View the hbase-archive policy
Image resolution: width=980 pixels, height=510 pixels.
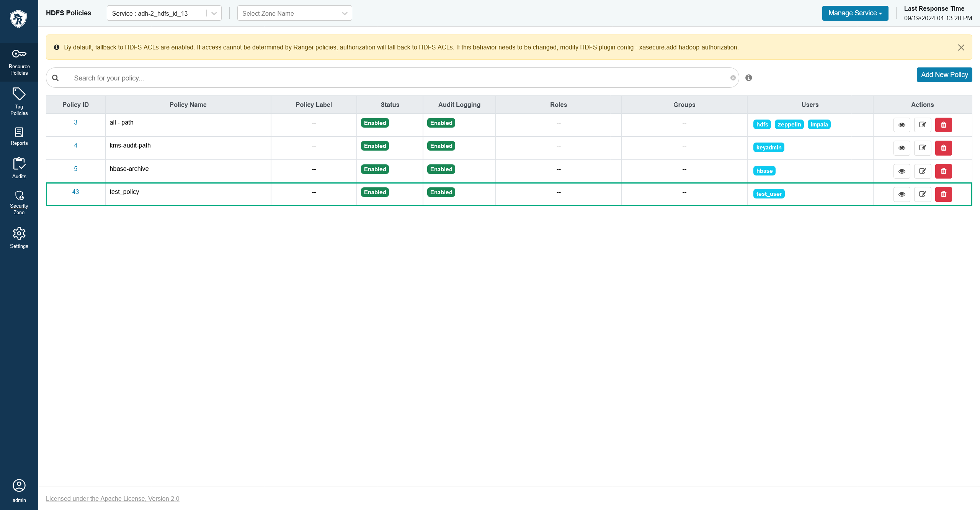(902, 171)
